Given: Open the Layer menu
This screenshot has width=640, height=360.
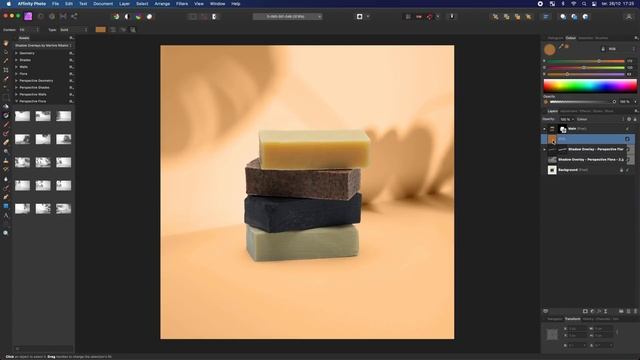Looking at the screenshot, I should pos(124,4).
